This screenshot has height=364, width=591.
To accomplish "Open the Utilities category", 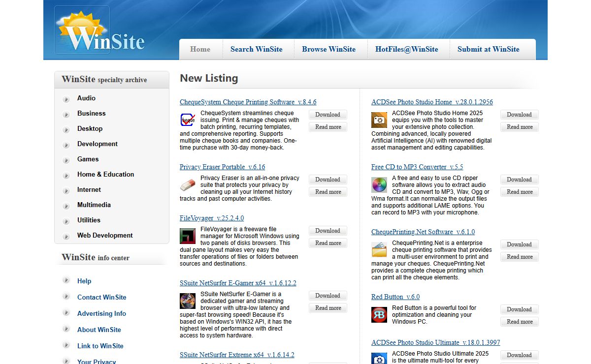I will 89,220.
